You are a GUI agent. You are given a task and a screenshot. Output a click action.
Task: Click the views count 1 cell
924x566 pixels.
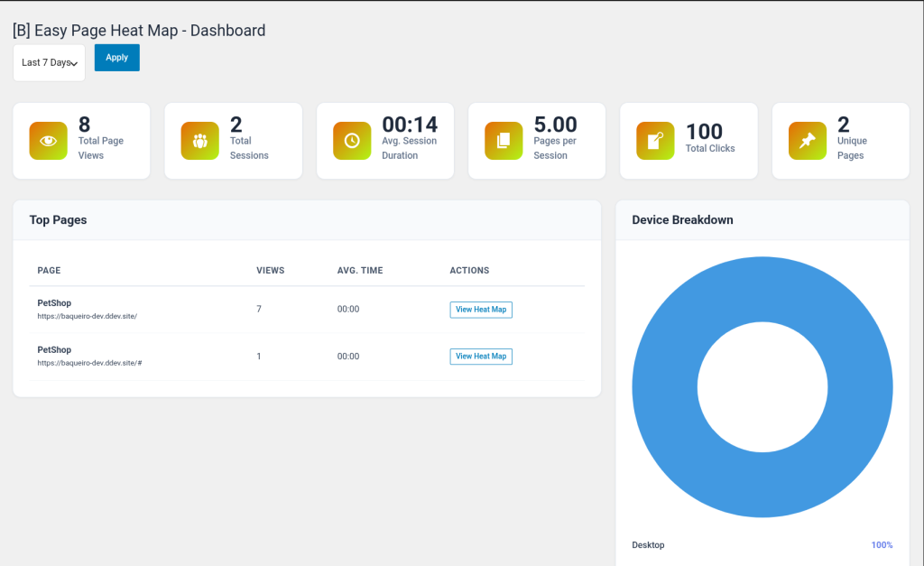259,356
